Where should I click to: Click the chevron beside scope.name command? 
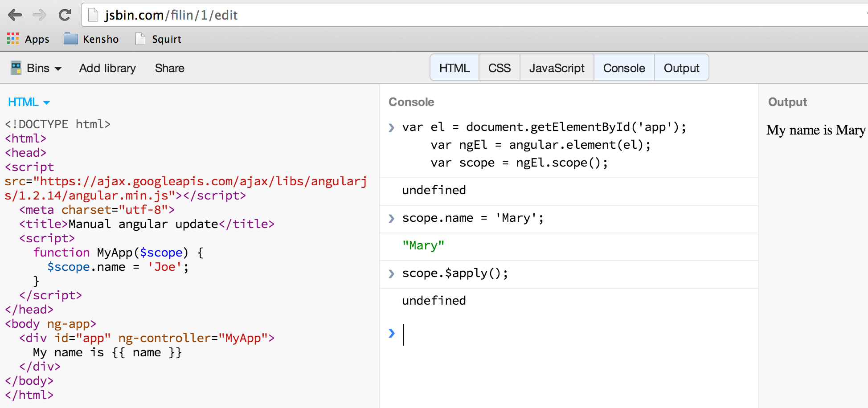click(x=392, y=218)
